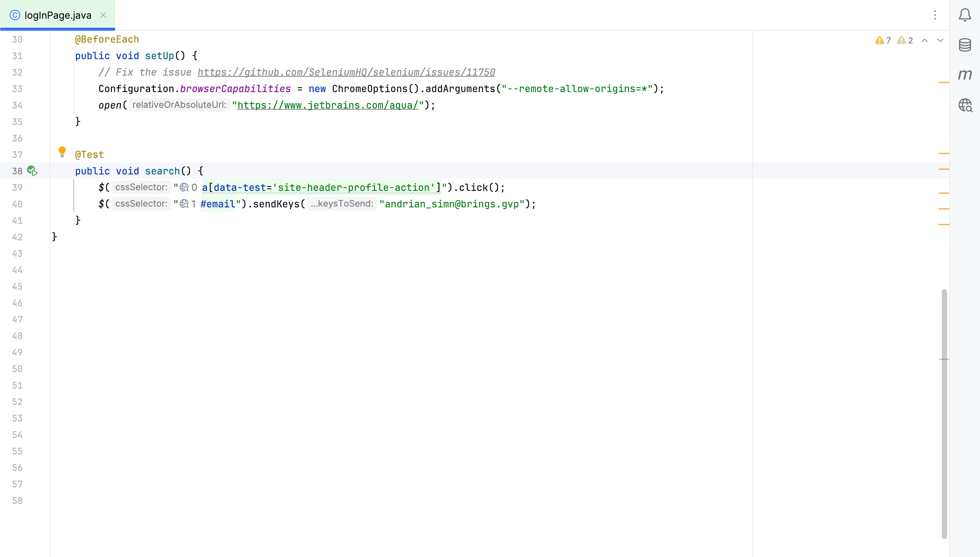The width and height of the screenshot is (980, 557).
Task: Go to next highlighted error arrow
Action: click(940, 40)
